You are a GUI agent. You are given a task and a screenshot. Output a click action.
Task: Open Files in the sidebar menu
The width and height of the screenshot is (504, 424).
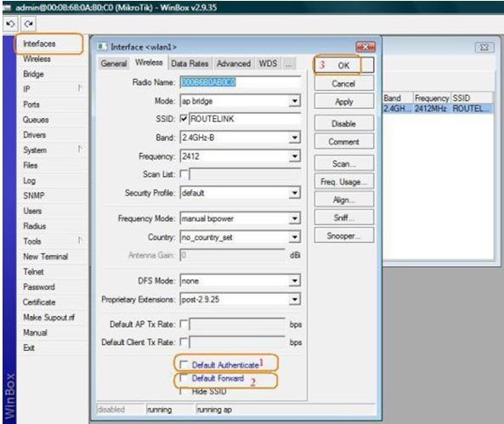click(31, 165)
